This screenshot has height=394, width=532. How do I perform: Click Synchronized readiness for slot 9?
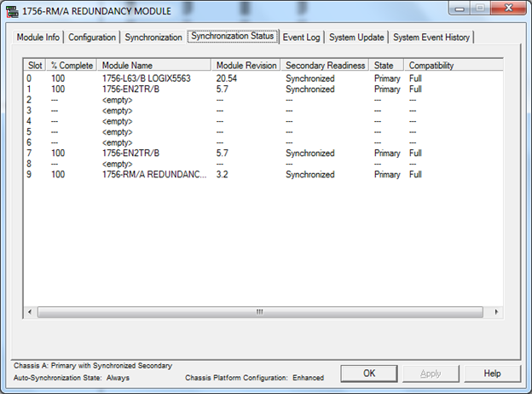click(x=310, y=175)
